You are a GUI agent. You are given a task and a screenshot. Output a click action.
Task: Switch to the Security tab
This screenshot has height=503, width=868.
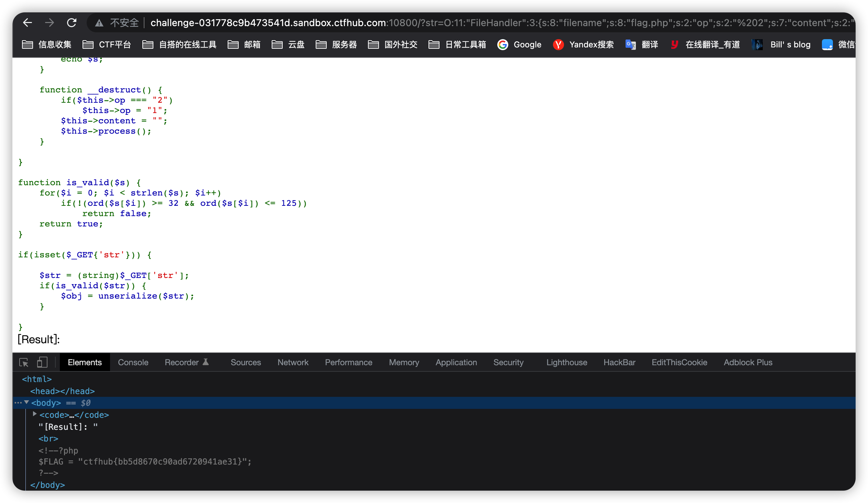pos(508,362)
